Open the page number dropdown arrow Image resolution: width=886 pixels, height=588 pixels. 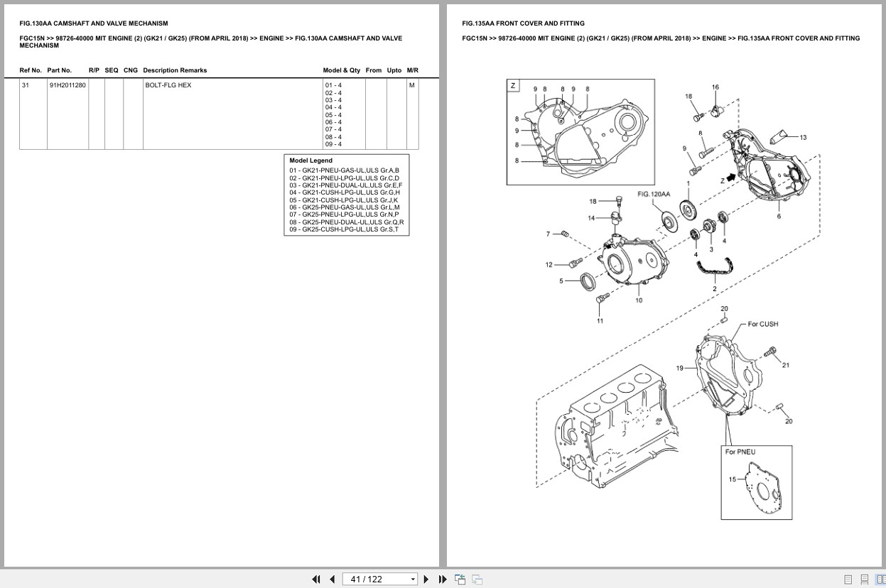(413, 579)
